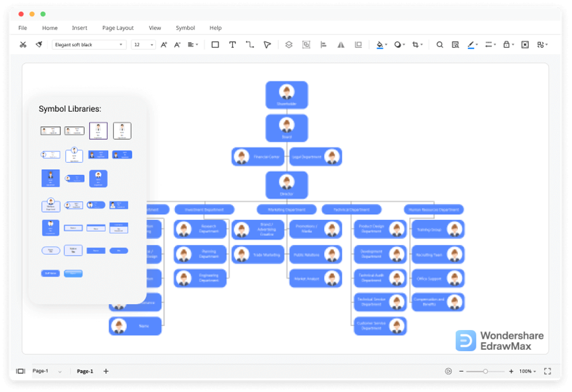Click the Group shapes icon
This screenshot has height=392, width=572.
(306, 44)
